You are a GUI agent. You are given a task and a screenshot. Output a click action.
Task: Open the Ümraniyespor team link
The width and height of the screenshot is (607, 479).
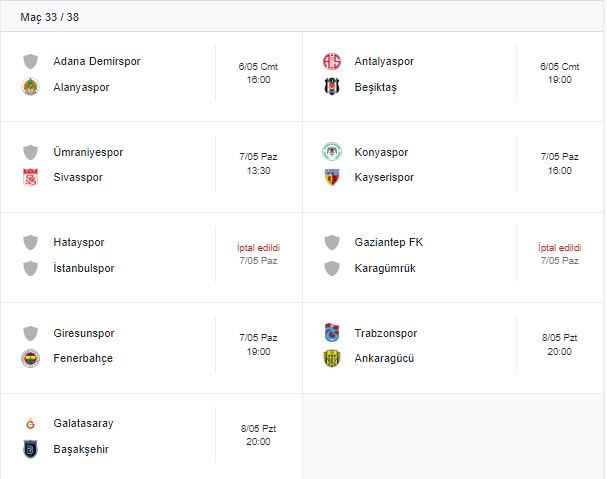click(x=88, y=152)
